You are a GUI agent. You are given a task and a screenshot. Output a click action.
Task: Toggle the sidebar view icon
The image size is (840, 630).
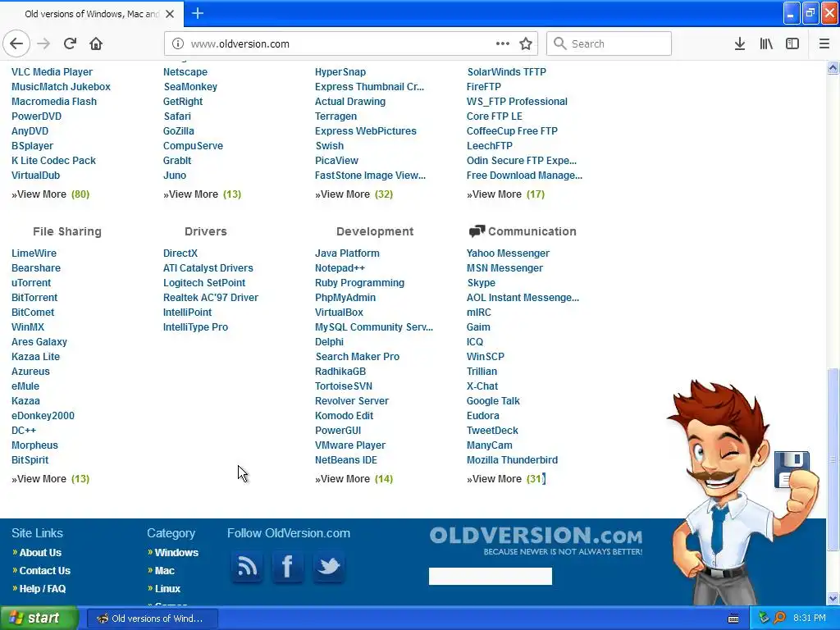pos(792,43)
